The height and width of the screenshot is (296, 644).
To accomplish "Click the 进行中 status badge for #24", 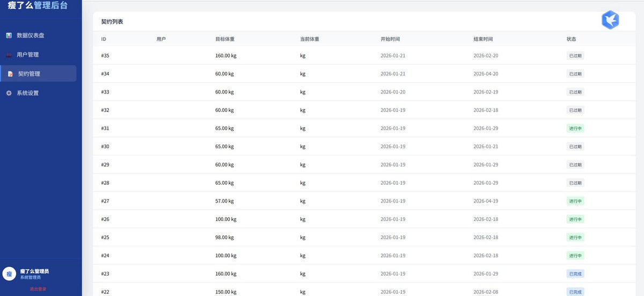I will coord(575,256).
